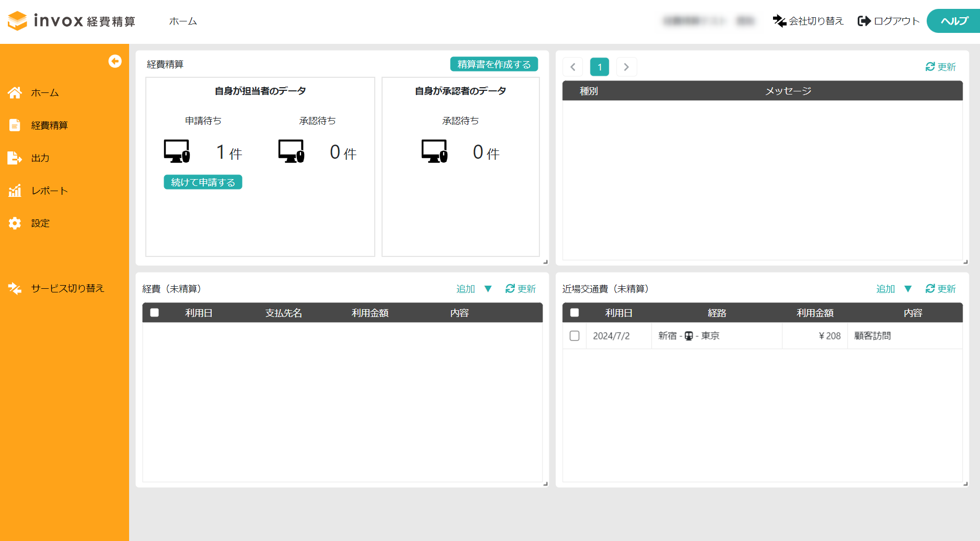
Task: Go to next messages page
Action: [x=626, y=67]
